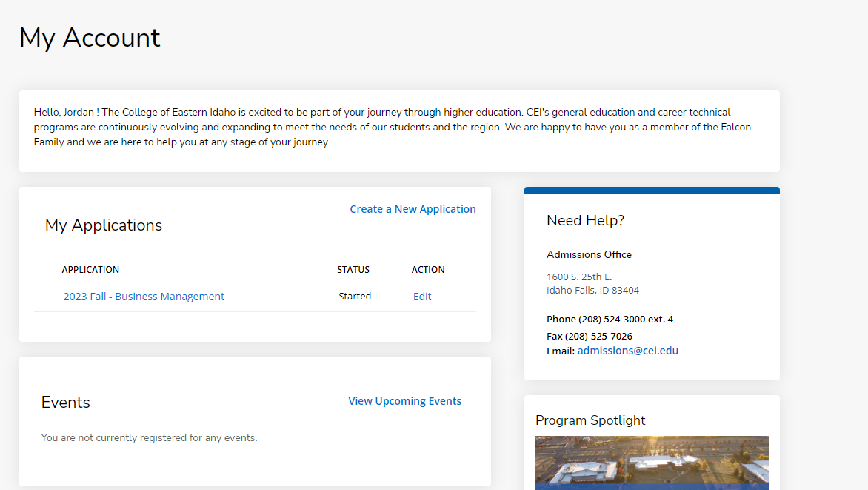The height and width of the screenshot is (490, 868).
Task: Select the Admissions Office label
Action: (589, 254)
